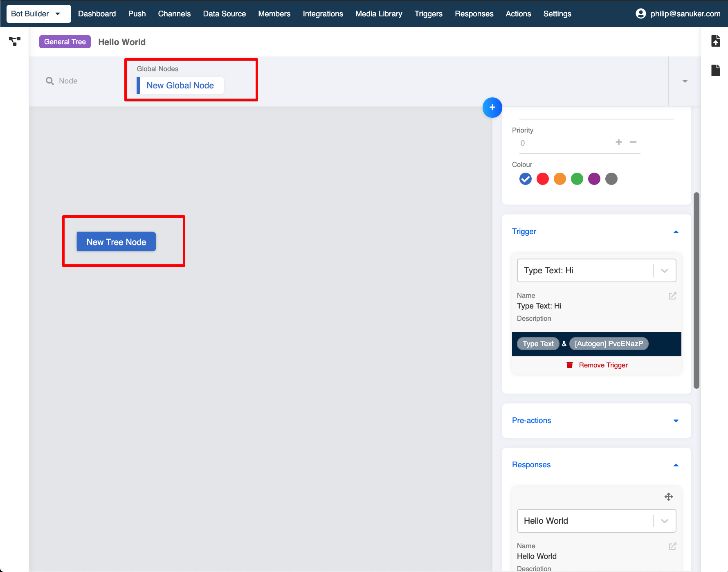Open Hello World response external link icon
Viewport: 728px width, 572px height.
pyautogui.click(x=672, y=546)
